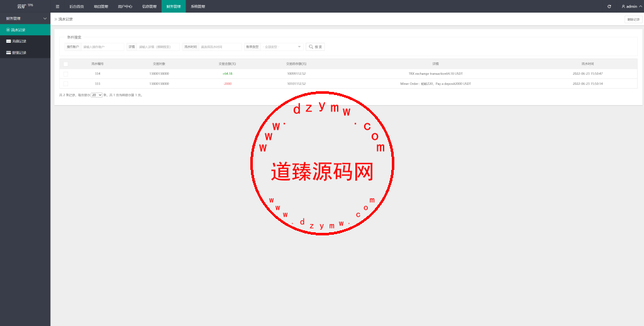Screen dimensions: 644x326
Task: Open the third sidebar record entry
Action: [25, 53]
